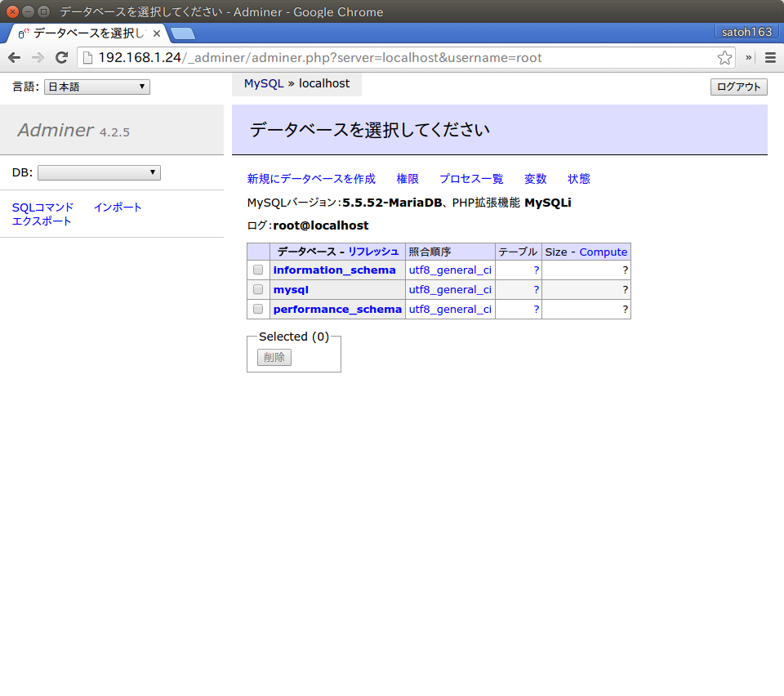Click the 削除 button under Selected
Image resolution: width=784 pixels, height=696 pixels.
pyautogui.click(x=274, y=358)
